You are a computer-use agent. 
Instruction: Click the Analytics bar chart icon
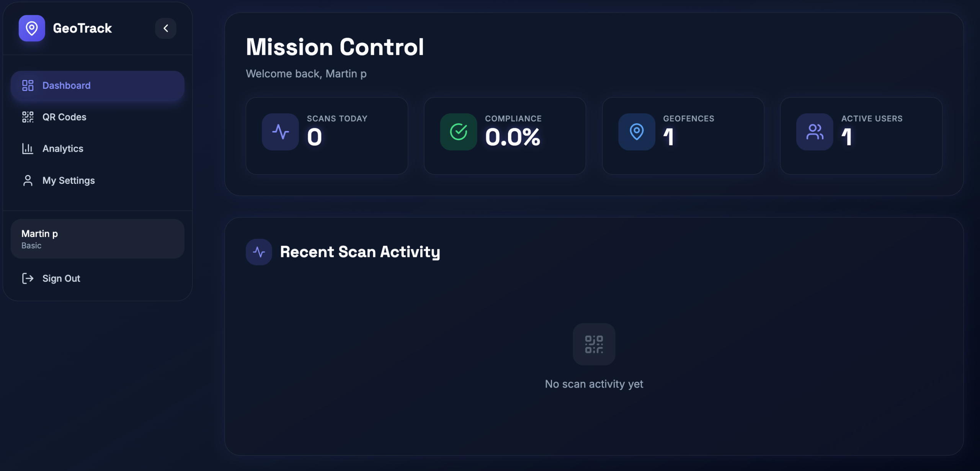tap(28, 149)
